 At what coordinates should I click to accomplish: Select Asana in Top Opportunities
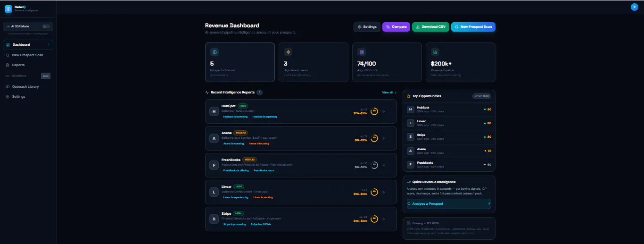click(x=449, y=151)
